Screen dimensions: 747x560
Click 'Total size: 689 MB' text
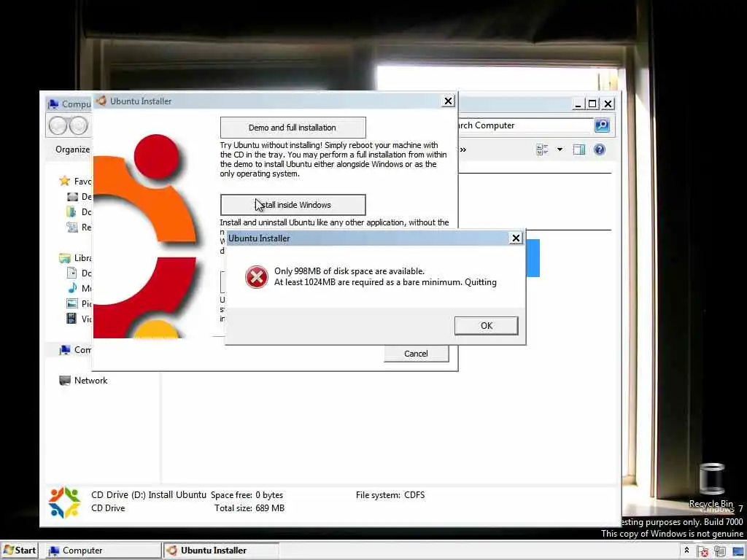click(x=249, y=508)
